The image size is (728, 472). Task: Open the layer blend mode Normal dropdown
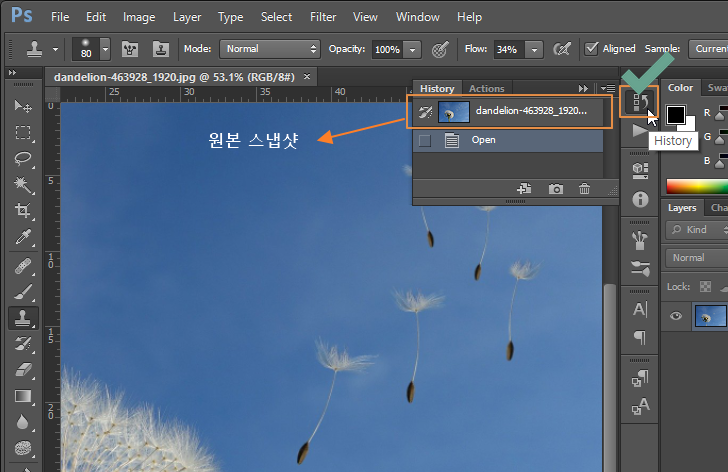(x=696, y=258)
